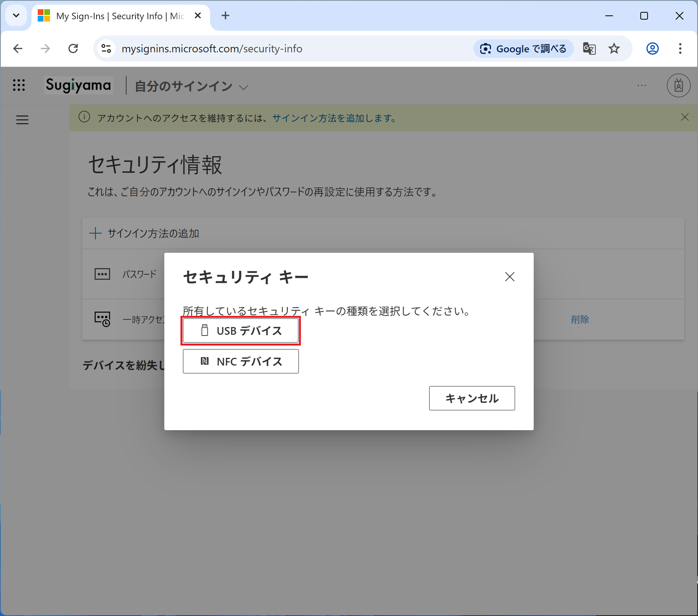Open the hamburger navigation menu
The height and width of the screenshot is (616, 698).
pyautogui.click(x=22, y=120)
